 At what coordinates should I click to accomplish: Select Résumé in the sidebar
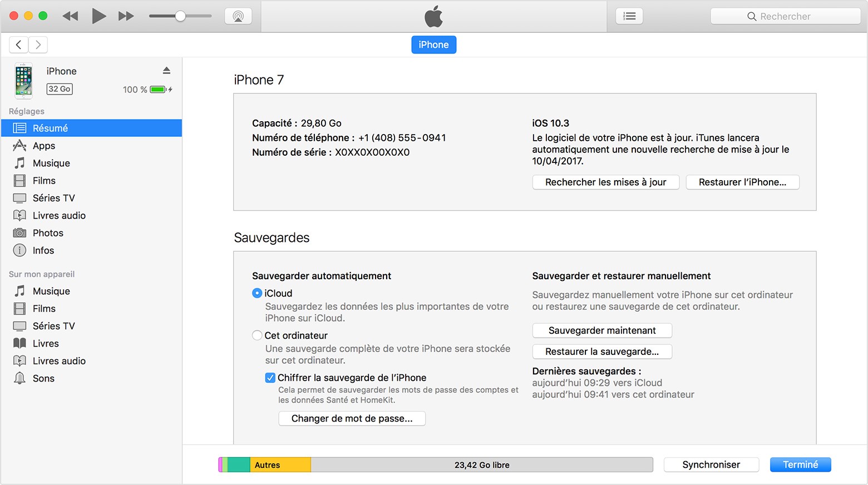pyautogui.click(x=50, y=128)
